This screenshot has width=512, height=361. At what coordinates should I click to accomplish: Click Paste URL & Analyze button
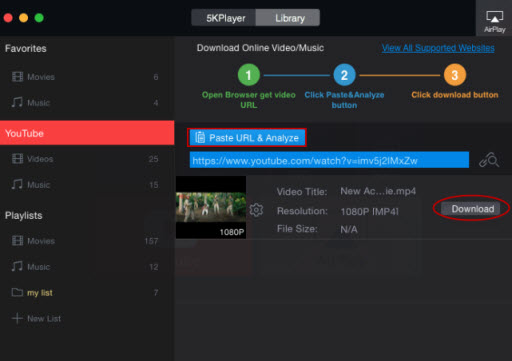coord(247,138)
